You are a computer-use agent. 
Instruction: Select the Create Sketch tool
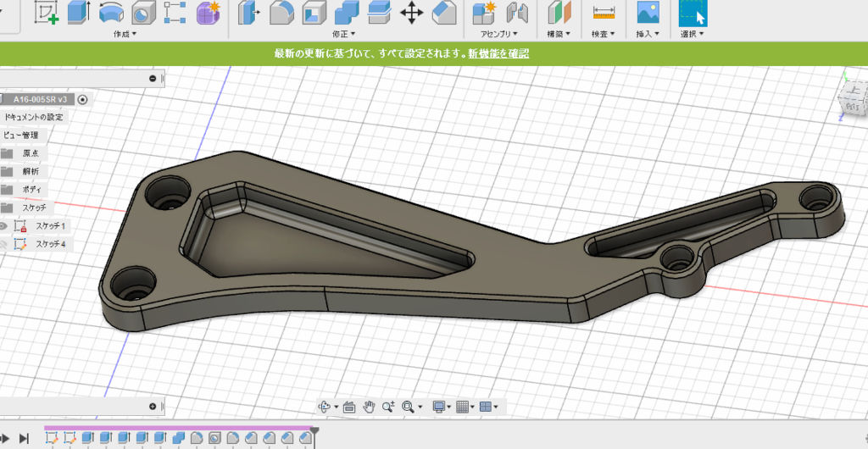click(x=46, y=12)
